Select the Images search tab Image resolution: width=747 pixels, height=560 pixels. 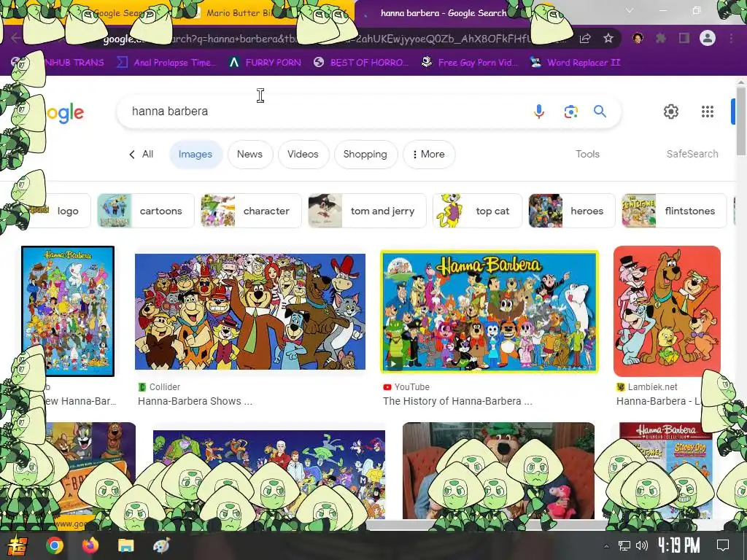(x=196, y=155)
